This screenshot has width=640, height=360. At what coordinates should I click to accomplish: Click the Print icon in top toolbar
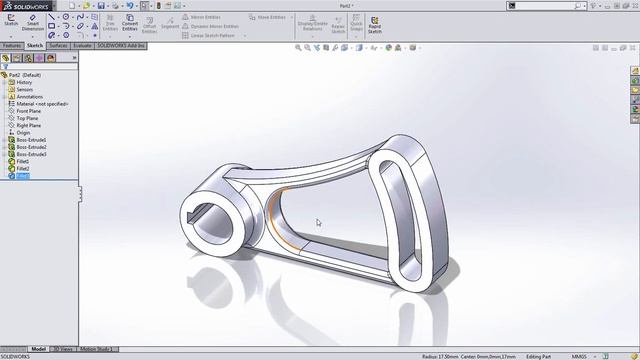(x=116, y=6)
